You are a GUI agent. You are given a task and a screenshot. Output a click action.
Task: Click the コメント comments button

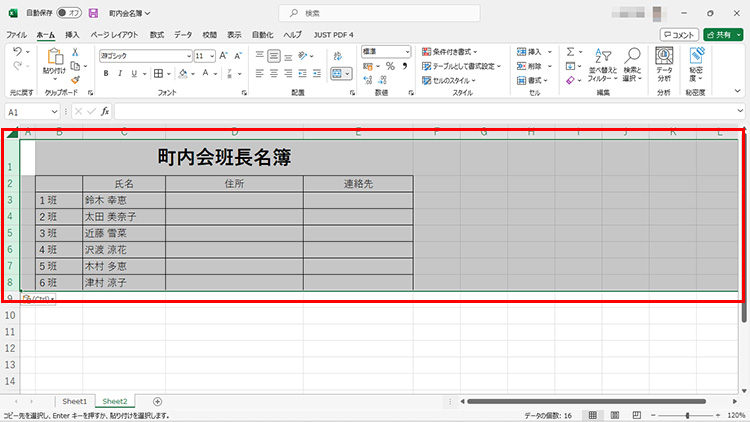(x=679, y=34)
